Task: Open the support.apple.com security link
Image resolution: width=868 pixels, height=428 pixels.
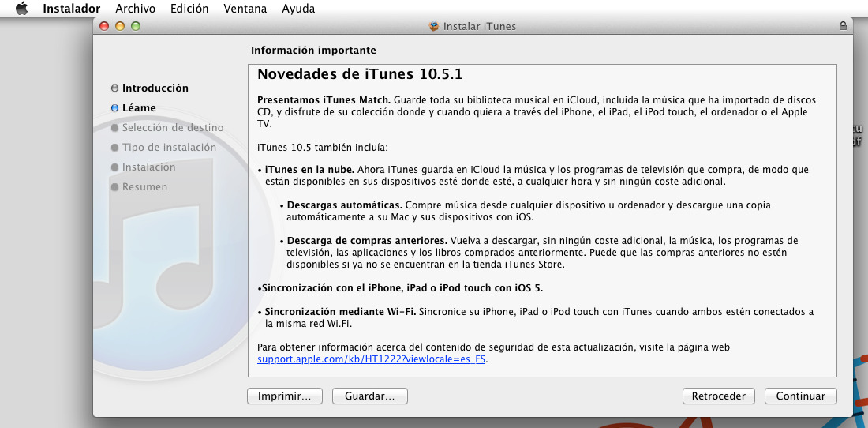Action: [x=372, y=359]
